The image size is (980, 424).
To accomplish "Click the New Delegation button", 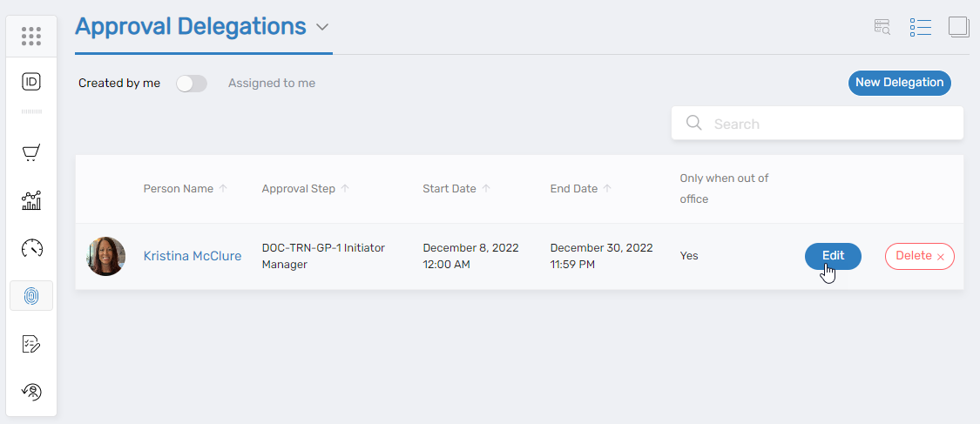I will coord(899,83).
